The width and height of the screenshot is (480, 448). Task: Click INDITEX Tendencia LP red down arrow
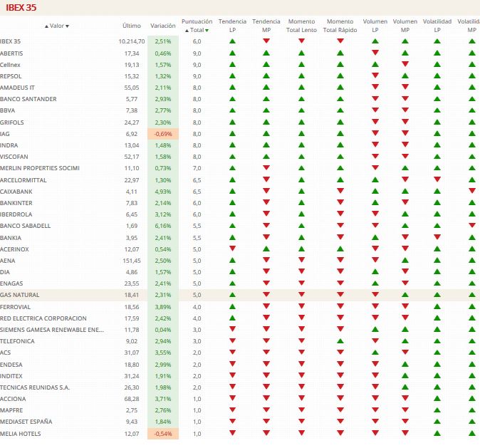(232, 375)
